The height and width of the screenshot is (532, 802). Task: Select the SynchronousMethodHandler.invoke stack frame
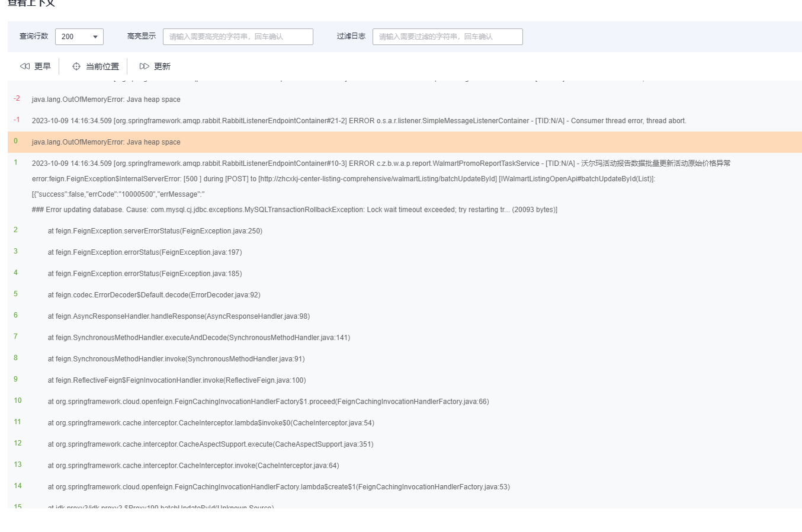(177, 359)
